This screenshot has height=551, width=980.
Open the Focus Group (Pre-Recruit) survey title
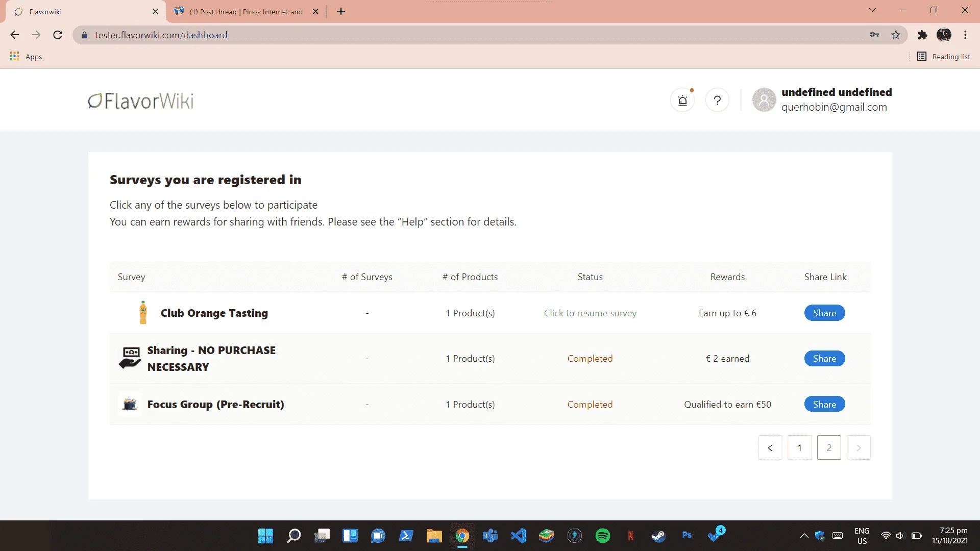tap(216, 404)
